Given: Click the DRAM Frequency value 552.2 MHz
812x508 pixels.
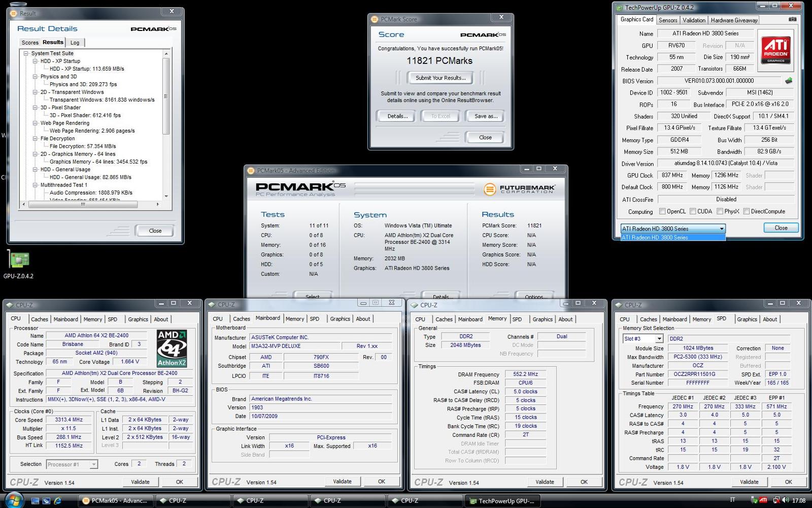Looking at the screenshot, I should (525, 374).
